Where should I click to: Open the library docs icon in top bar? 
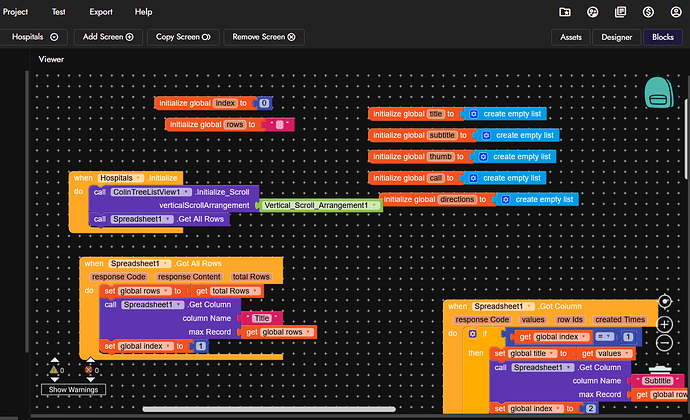[620, 12]
